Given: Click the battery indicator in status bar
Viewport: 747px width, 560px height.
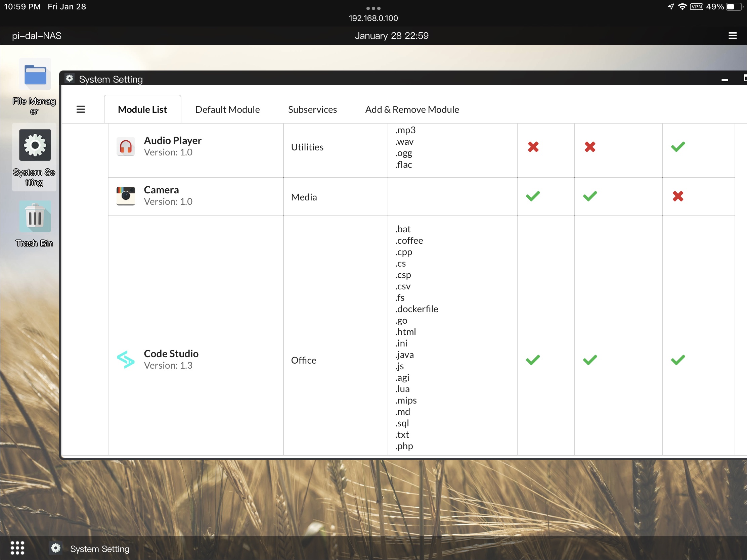Looking at the screenshot, I should point(735,7).
